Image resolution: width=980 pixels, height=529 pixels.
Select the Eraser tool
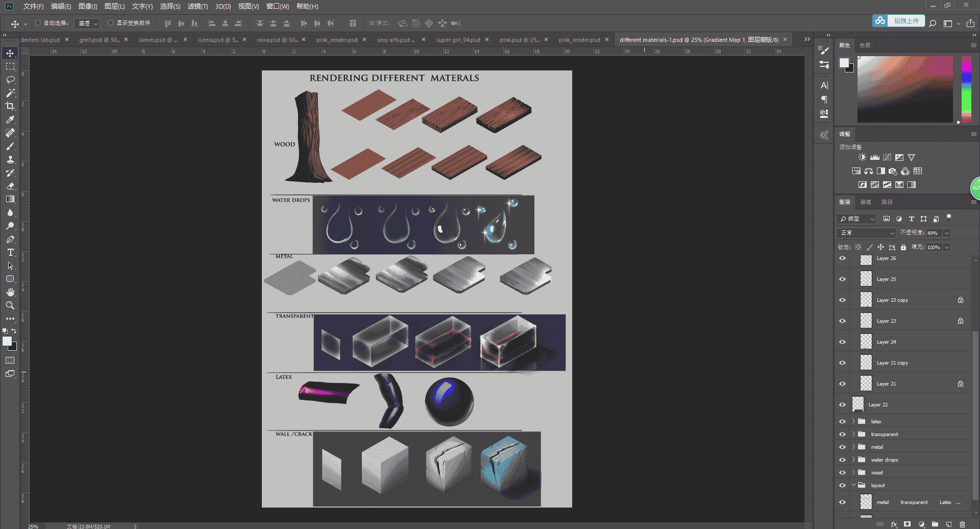[x=10, y=186]
